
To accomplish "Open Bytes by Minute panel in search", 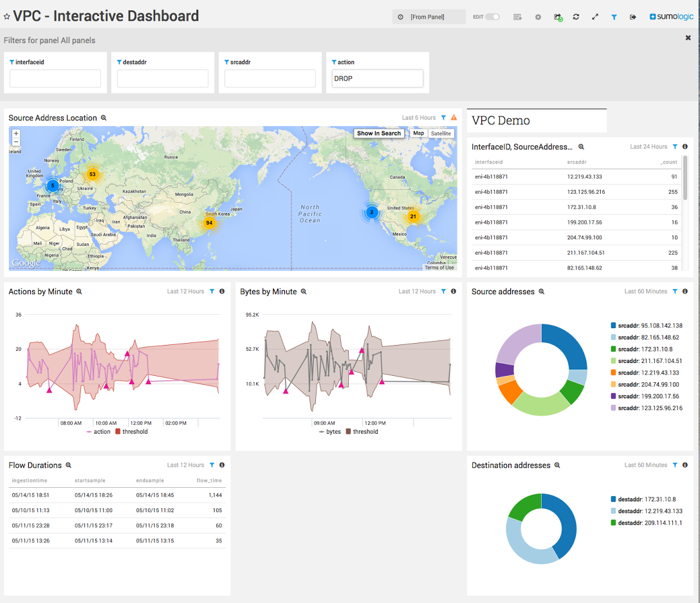I will click(x=304, y=292).
